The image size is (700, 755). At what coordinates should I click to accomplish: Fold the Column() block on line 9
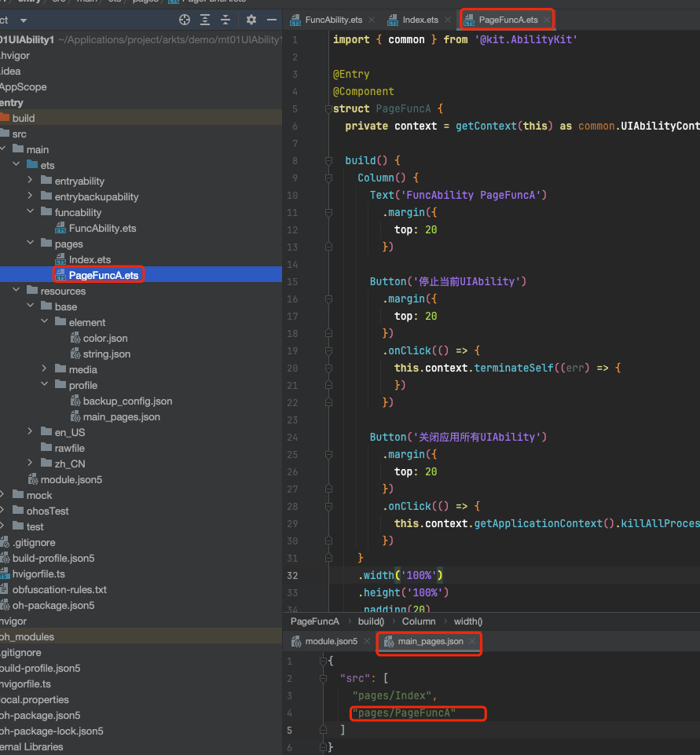pyautogui.click(x=329, y=178)
